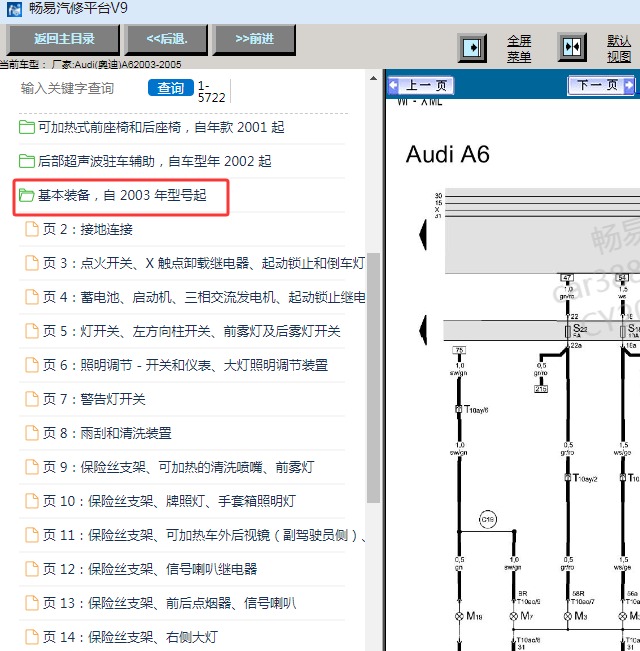Click the left panel scrollbar up arrow
The height and width of the screenshot is (651, 640).
[373, 78]
